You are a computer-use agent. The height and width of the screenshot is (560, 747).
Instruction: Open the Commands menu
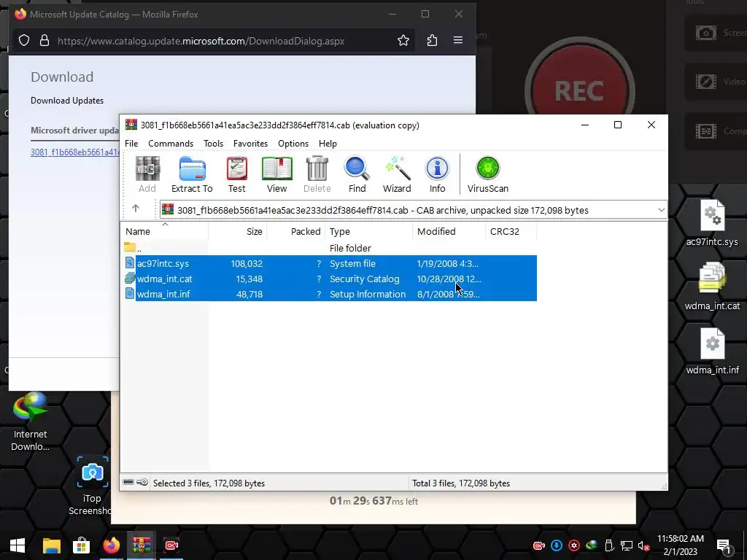pos(171,144)
